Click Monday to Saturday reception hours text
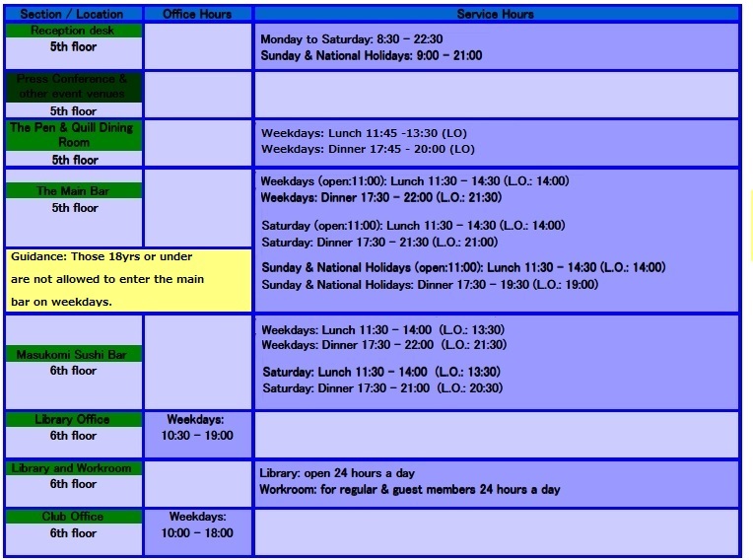 (x=352, y=39)
